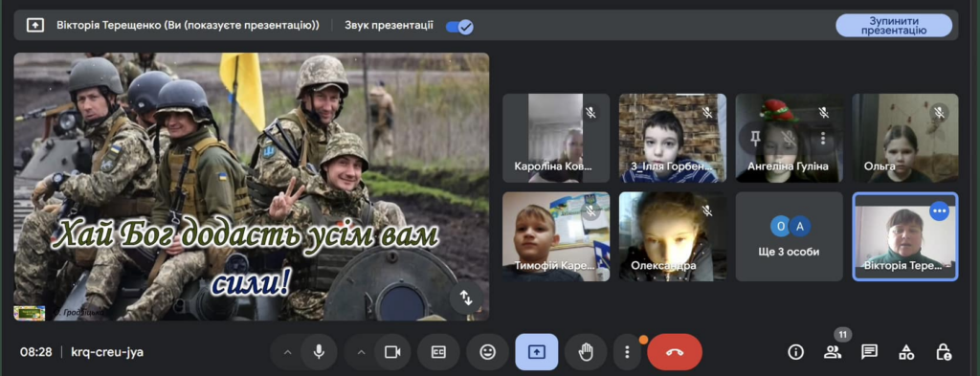Select Олександра video tile
Screen dimensions: 980x376
pyautogui.click(x=673, y=236)
